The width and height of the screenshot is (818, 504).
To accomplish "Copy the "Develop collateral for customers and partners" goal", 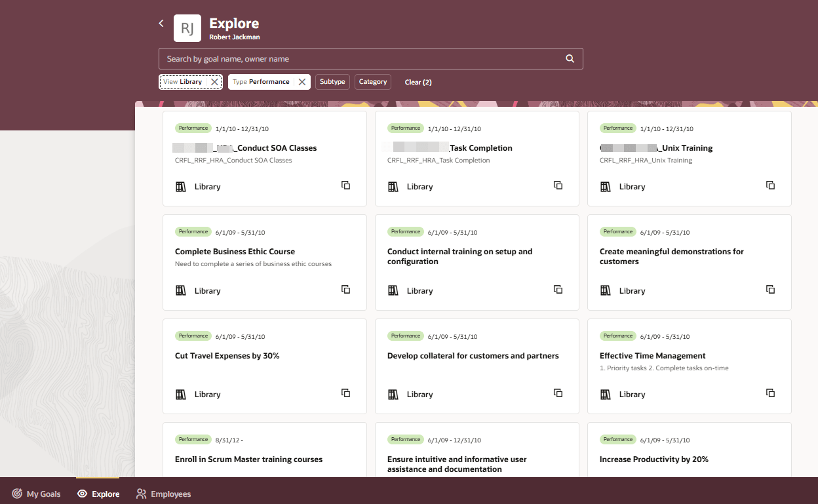I will (x=558, y=393).
